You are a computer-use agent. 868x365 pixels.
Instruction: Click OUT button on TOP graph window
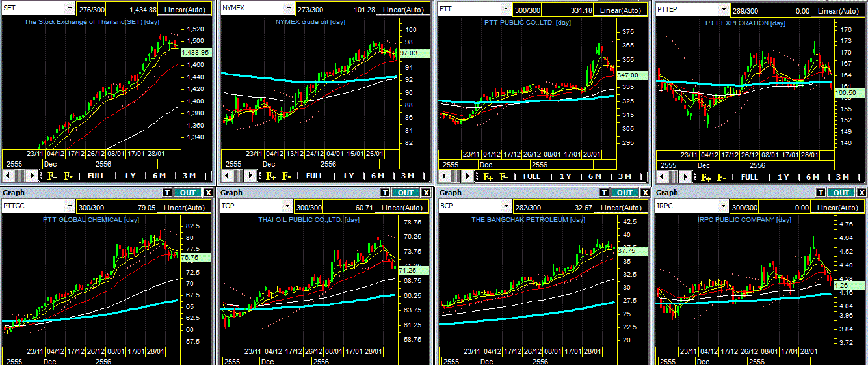pos(406,192)
